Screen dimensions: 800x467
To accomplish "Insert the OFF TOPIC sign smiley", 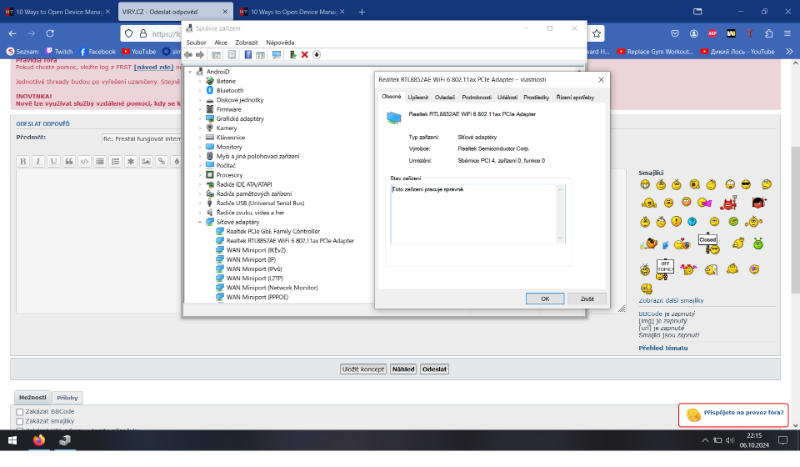I will 664,269.
